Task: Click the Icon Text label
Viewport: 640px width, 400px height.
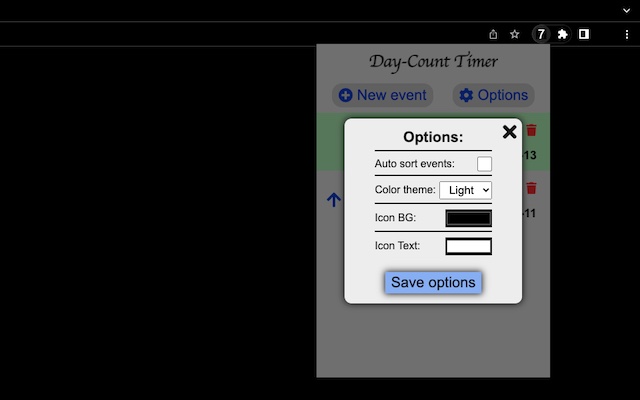Action: (x=397, y=246)
